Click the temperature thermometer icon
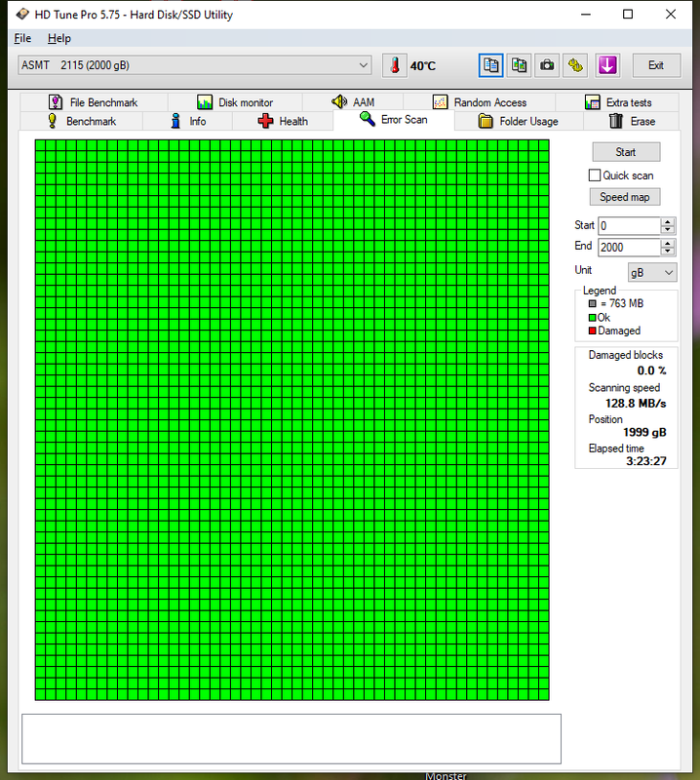Image resolution: width=700 pixels, height=780 pixels. tap(395, 65)
